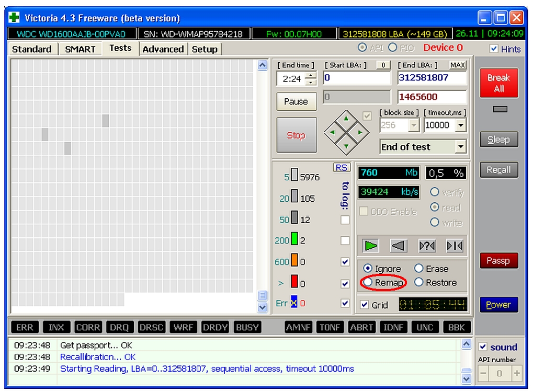The image size is (533, 392).
Task: Click the INX status indicator
Action: [x=56, y=327]
